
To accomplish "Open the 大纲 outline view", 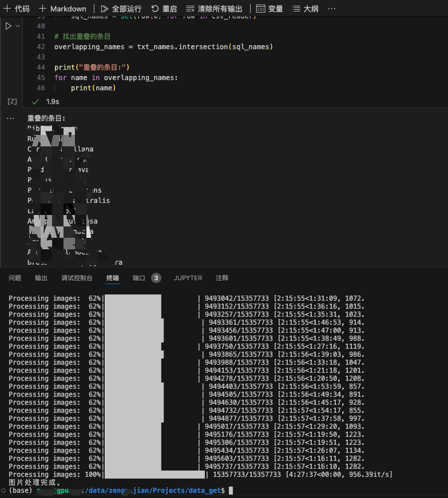I will (x=305, y=9).
